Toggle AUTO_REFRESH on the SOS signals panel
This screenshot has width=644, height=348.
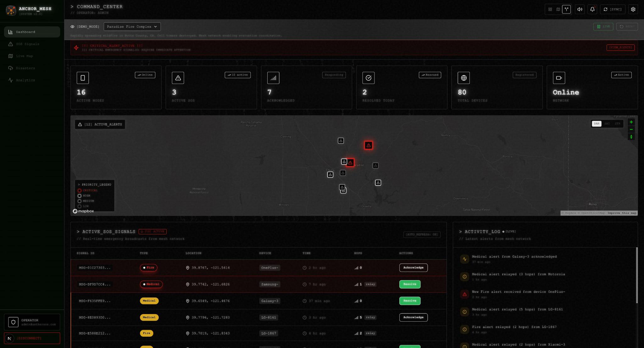[x=421, y=235]
